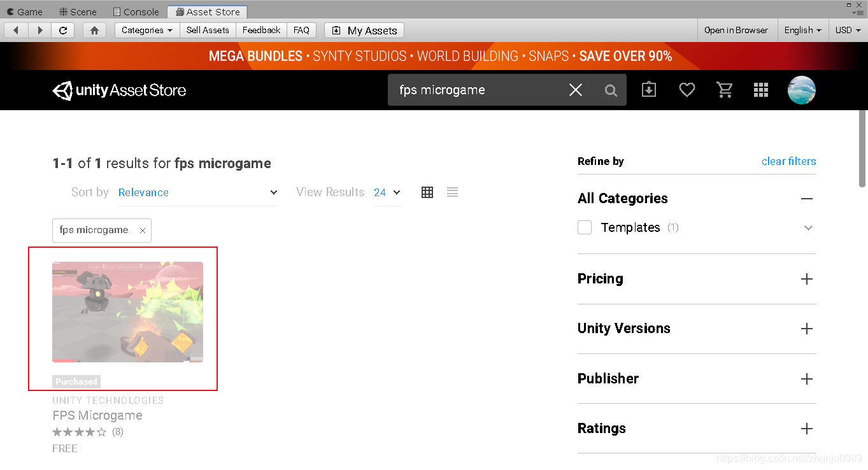This screenshot has width=868, height=470.
Task: Open the Feedback page
Action: [261, 30]
